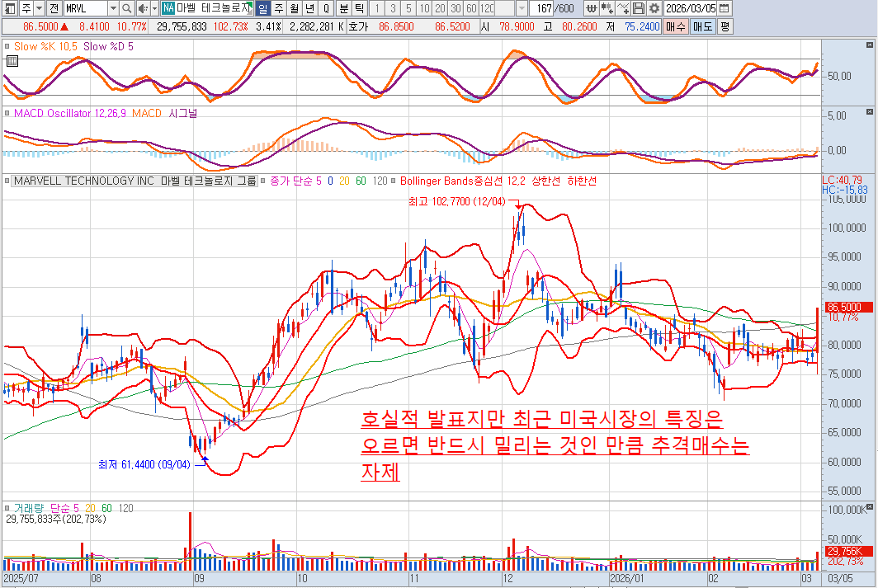The image size is (878, 588).
Task: Click the 매도 sell button
Action: 702,26
